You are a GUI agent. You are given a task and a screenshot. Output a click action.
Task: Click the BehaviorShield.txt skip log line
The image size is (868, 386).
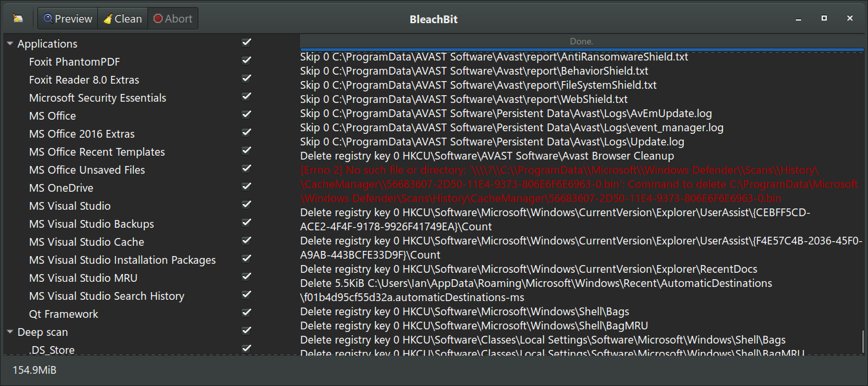(x=474, y=71)
